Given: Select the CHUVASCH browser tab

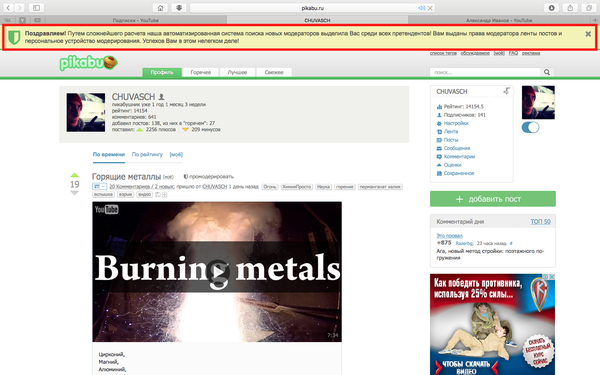Looking at the screenshot, I should (317, 20).
